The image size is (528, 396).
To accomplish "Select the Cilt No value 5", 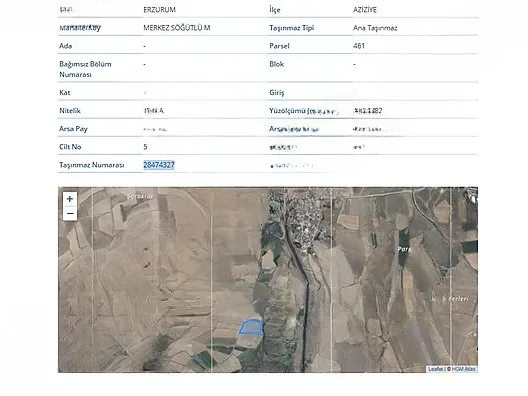I will pyautogui.click(x=145, y=147).
